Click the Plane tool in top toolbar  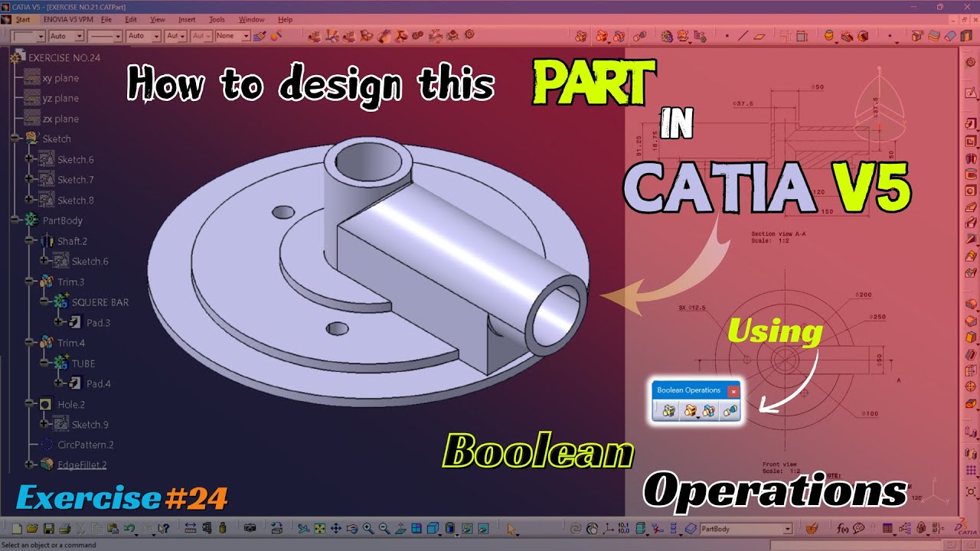[x=759, y=35]
